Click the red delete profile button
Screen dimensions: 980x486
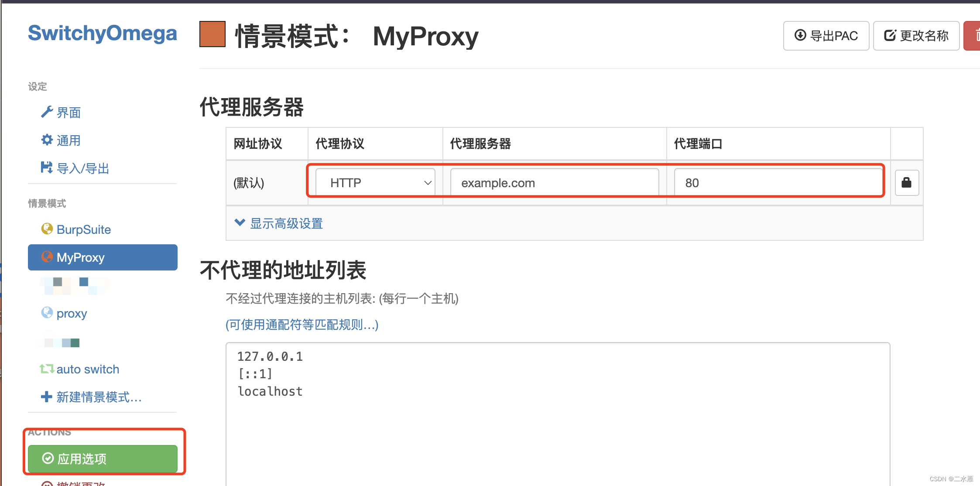[972, 36]
